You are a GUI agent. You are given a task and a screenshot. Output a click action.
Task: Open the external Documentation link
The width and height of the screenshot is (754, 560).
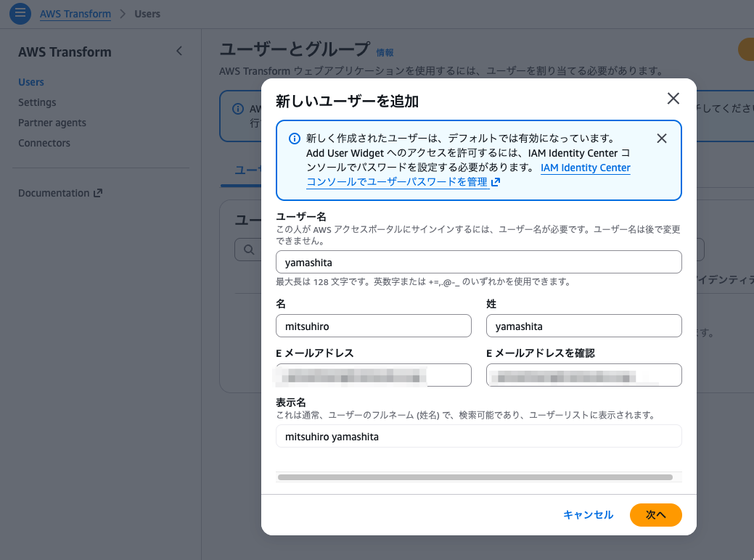[x=60, y=193]
